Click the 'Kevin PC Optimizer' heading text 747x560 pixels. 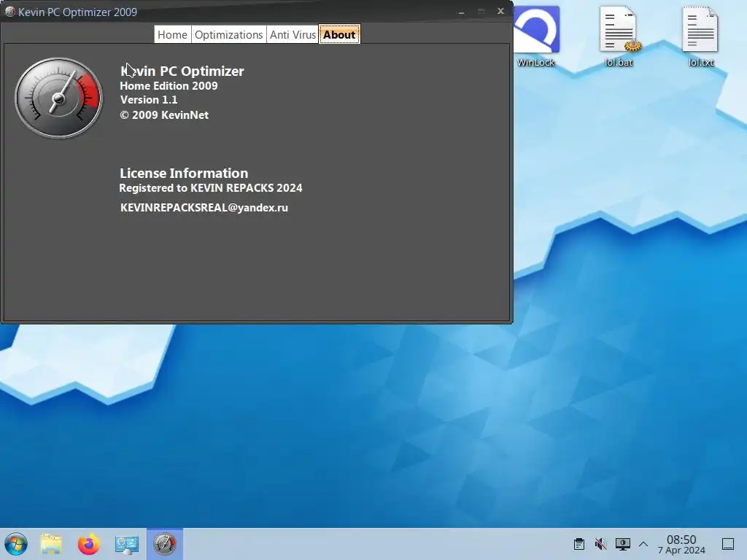point(182,71)
